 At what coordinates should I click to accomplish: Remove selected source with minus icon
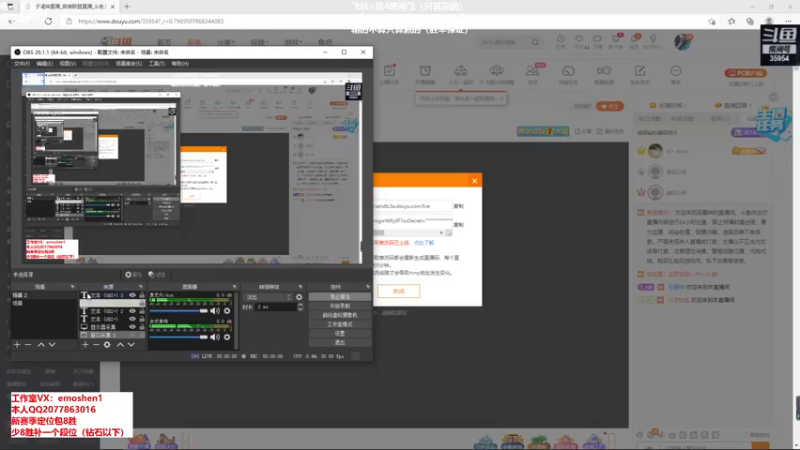coord(96,345)
